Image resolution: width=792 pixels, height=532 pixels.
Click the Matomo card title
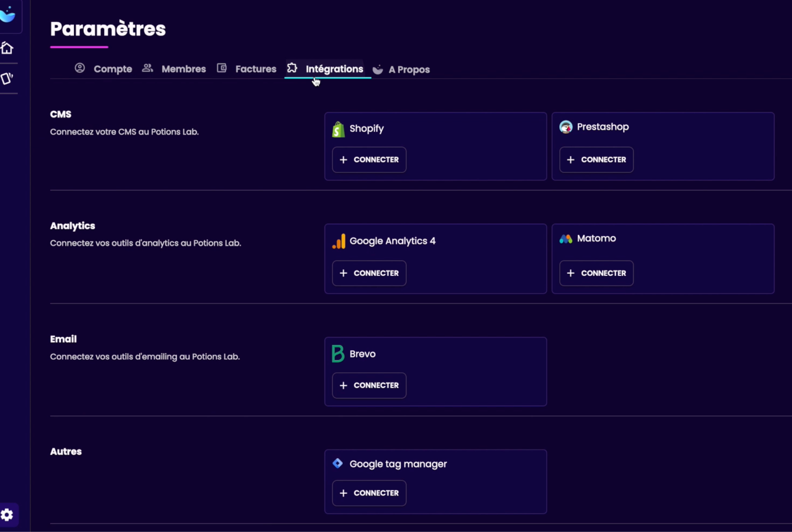(x=596, y=238)
